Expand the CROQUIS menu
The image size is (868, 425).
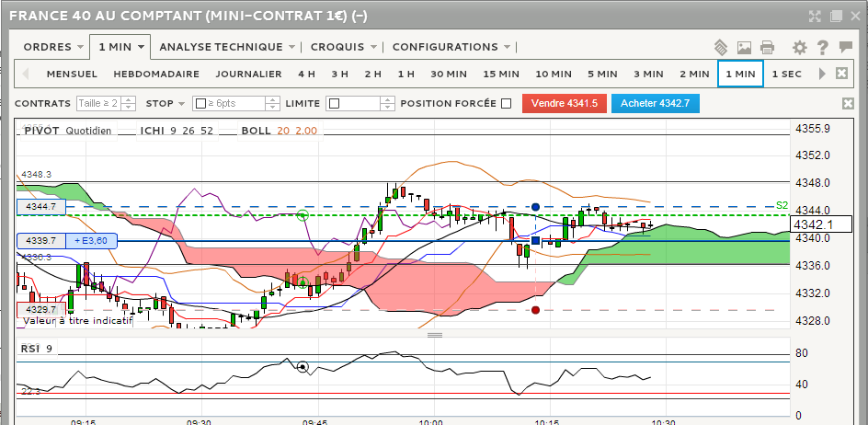pos(344,47)
